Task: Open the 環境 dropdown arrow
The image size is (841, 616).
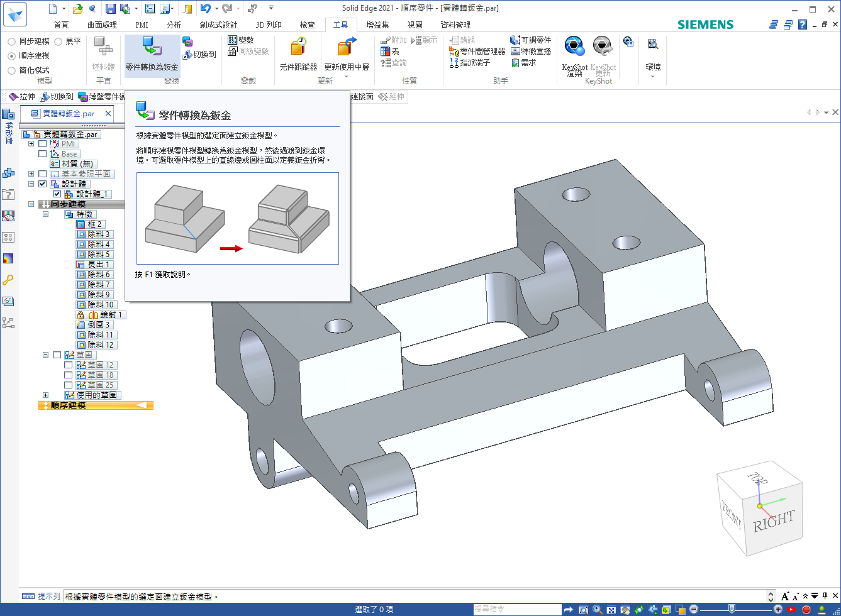Action: click(x=653, y=77)
